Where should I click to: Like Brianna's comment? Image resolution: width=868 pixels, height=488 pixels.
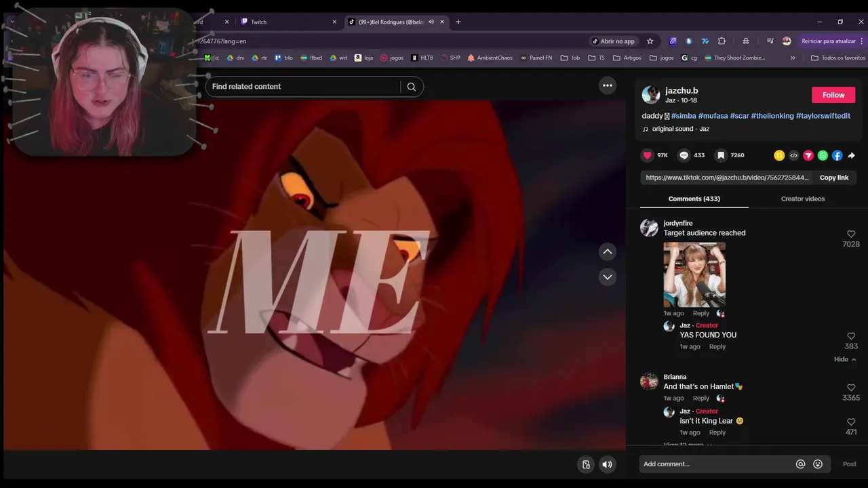(x=851, y=388)
